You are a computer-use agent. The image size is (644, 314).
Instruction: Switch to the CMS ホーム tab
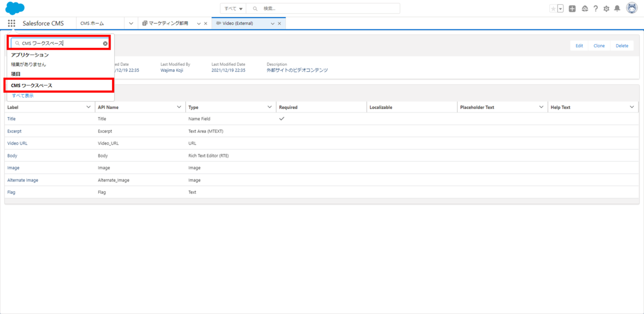(x=92, y=24)
